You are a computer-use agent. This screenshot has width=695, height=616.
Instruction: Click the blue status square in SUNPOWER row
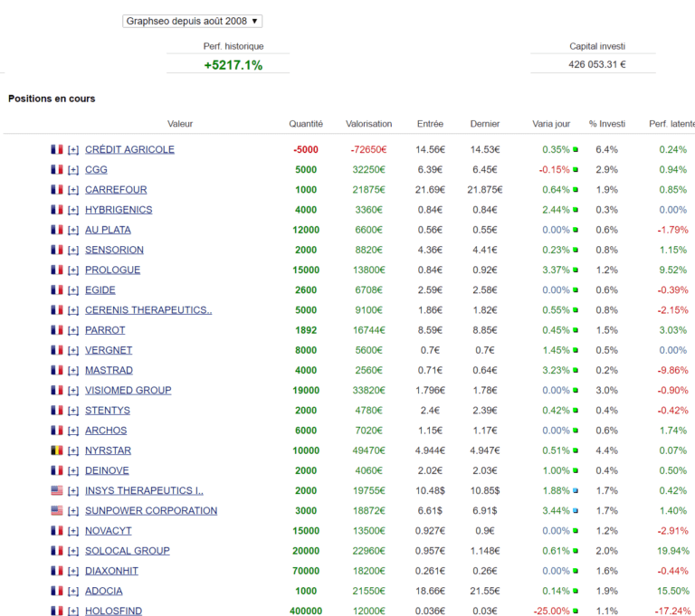575,511
